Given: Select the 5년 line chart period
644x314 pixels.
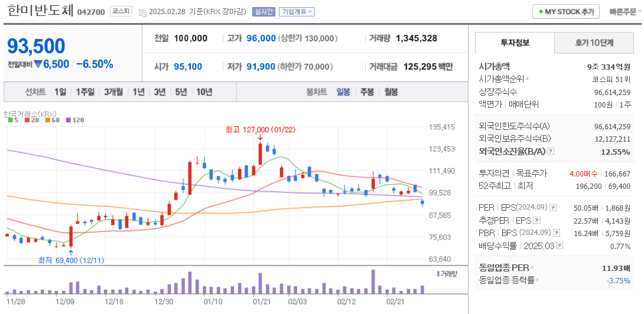Looking at the screenshot, I should click(181, 92).
